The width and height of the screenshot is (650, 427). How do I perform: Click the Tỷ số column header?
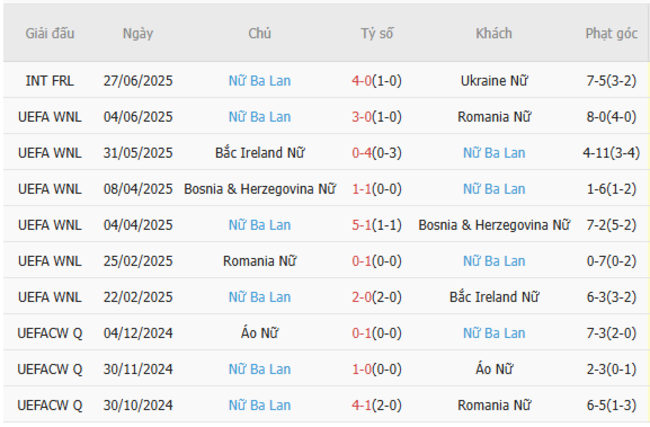(x=377, y=34)
